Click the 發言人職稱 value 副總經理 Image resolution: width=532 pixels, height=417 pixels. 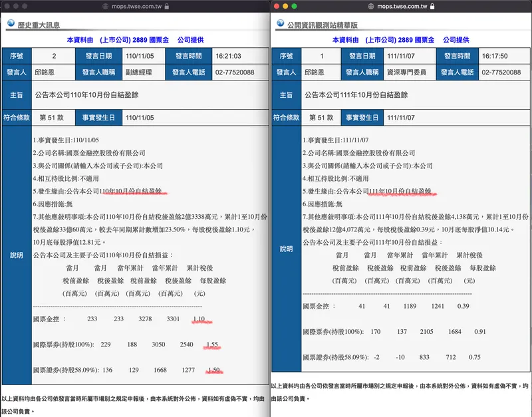point(139,72)
